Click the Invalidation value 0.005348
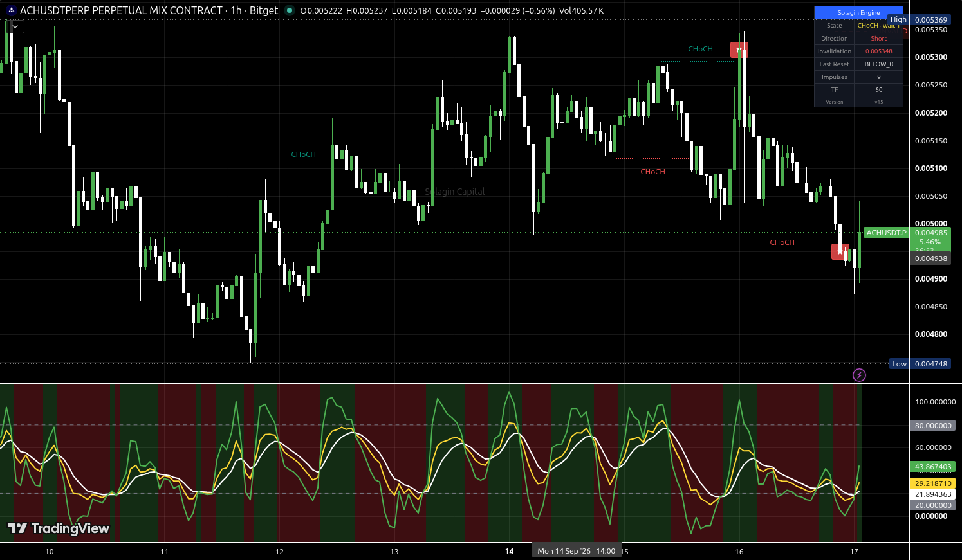This screenshot has width=962, height=560. point(878,51)
